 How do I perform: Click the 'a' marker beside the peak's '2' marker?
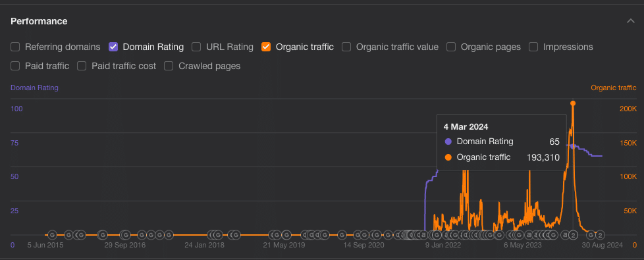565,235
